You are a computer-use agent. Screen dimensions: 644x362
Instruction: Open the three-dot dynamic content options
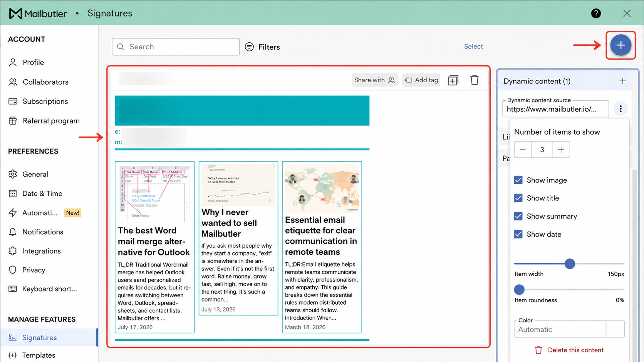click(621, 109)
